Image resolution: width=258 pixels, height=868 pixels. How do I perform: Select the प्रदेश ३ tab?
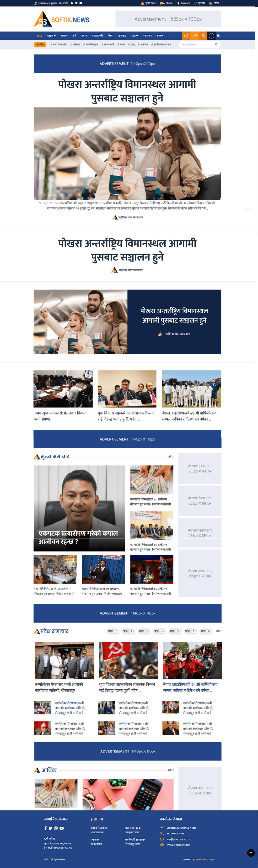143,631
